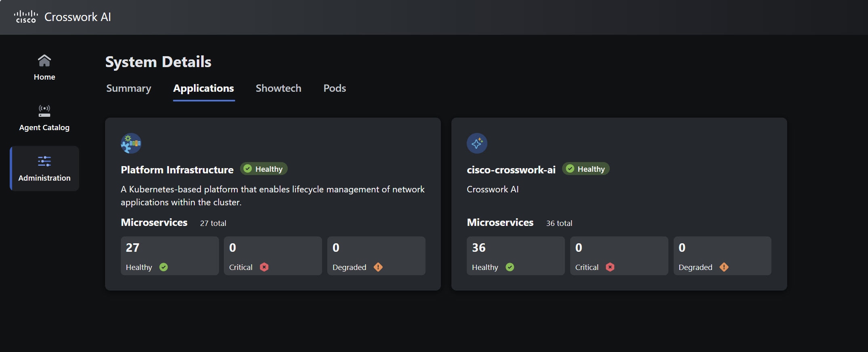Image resolution: width=868 pixels, height=352 pixels.
Task: Click red critical icon in cisco-crosswork-ai tile
Action: (610, 267)
